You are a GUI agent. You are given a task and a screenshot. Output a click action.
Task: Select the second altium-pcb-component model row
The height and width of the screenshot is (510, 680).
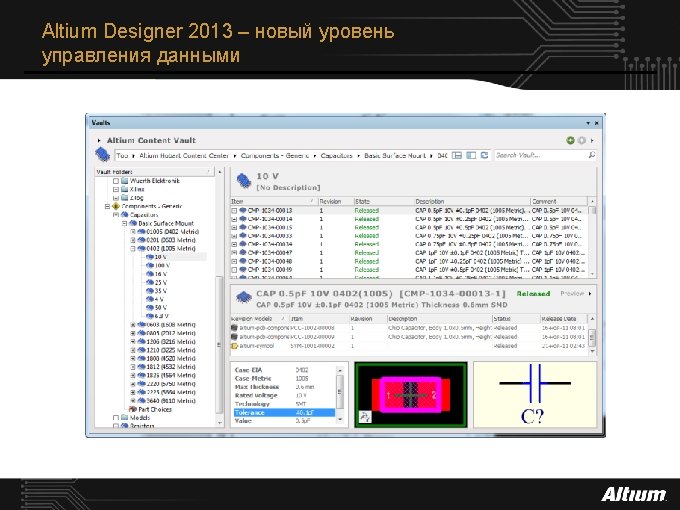point(409,337)
